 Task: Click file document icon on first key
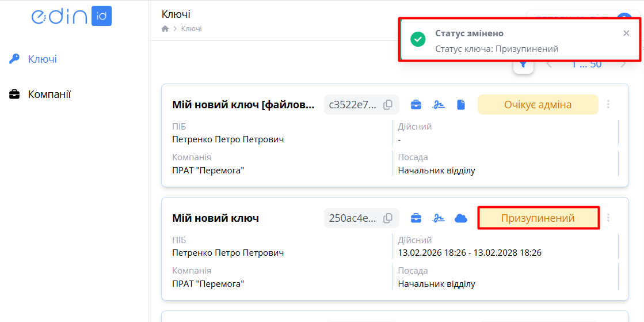coord(460,105)
